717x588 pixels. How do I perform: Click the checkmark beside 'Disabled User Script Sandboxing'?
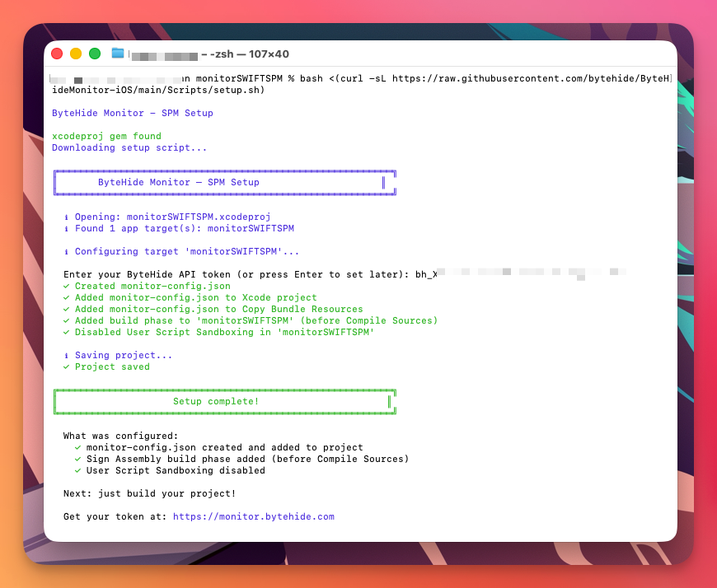click(x=66, y=332)
